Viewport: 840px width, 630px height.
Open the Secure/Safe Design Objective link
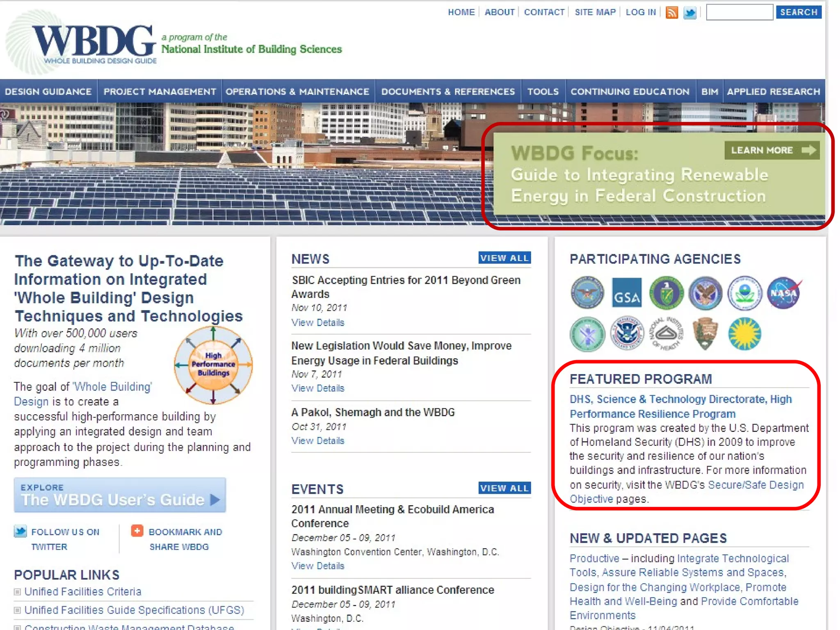click(x=756, y=485)
